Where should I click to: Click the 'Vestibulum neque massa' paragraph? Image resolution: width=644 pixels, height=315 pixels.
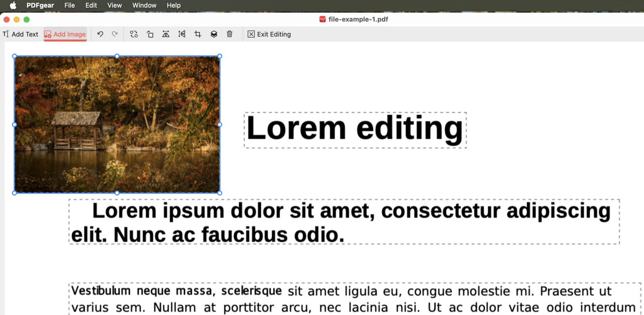pyautogui.click(x=354, y=299)
